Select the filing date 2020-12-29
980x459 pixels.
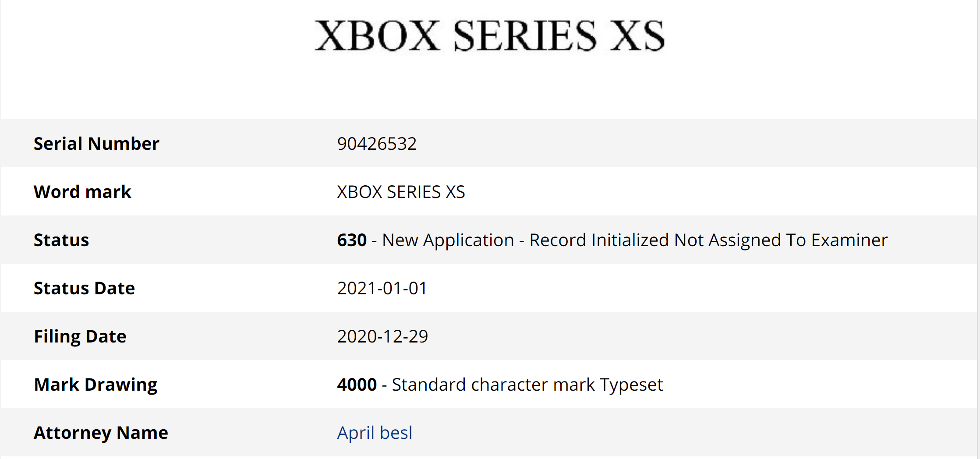382,336
